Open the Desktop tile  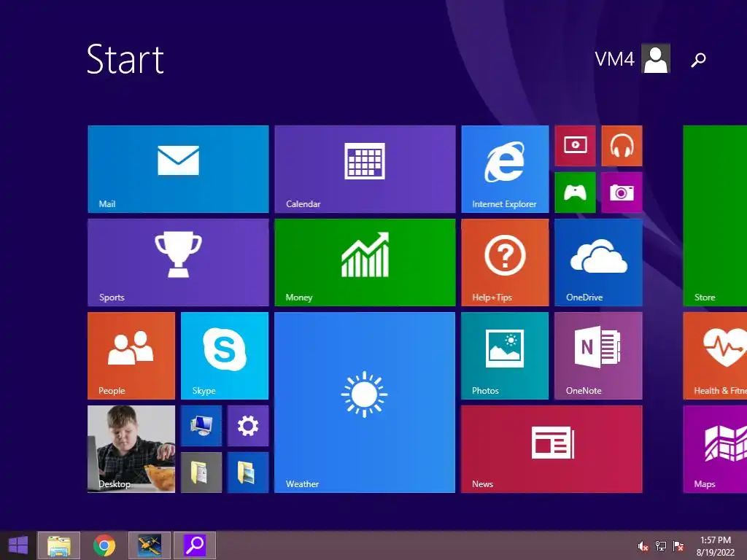131,449
